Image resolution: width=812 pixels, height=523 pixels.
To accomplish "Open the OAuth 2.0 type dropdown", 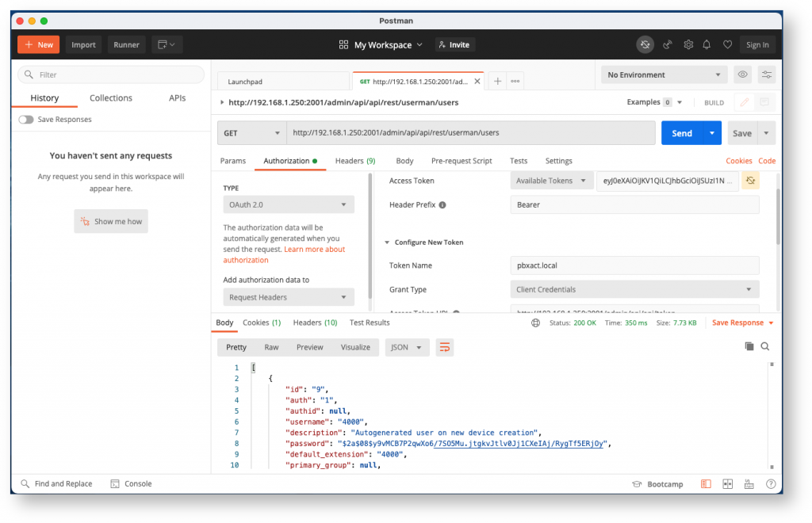I will pyautogui.click(x=289, y=205).
